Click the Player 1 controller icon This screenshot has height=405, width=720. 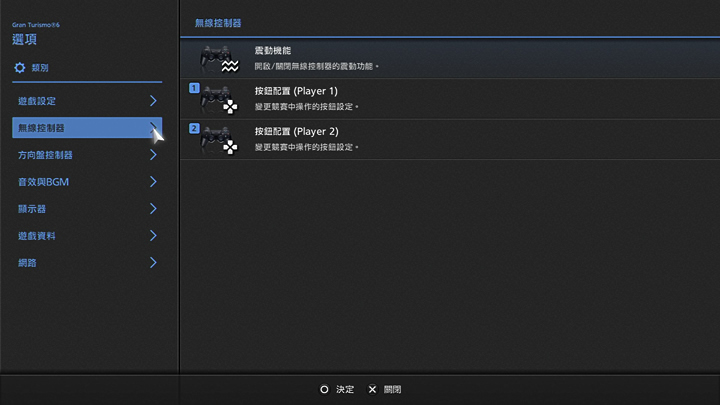point(219,99)
